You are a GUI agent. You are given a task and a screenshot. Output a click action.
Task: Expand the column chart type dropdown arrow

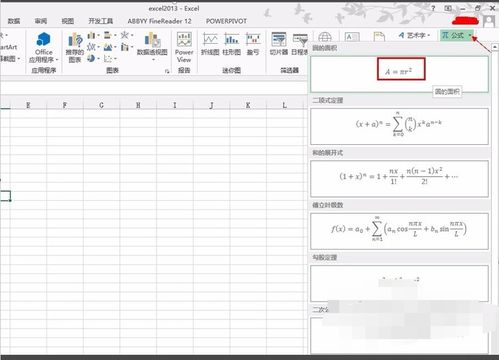(x=98, y=35)
